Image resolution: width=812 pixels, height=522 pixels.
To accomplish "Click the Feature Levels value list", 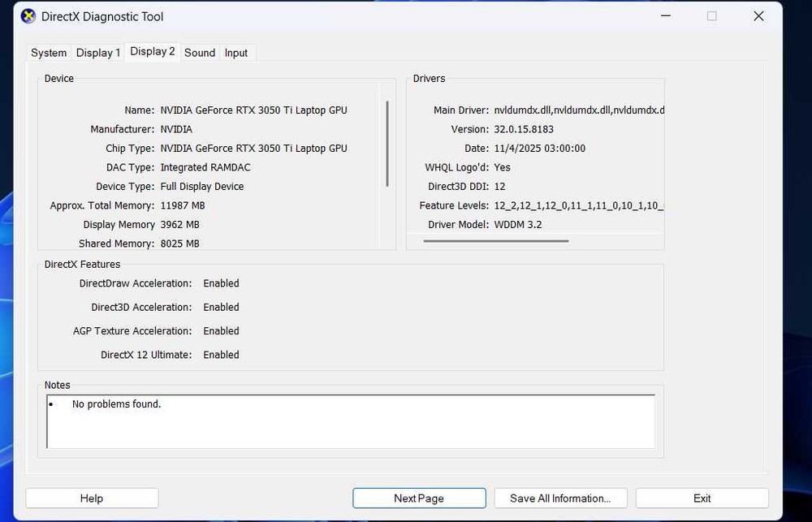I will (x=579, y=205).
